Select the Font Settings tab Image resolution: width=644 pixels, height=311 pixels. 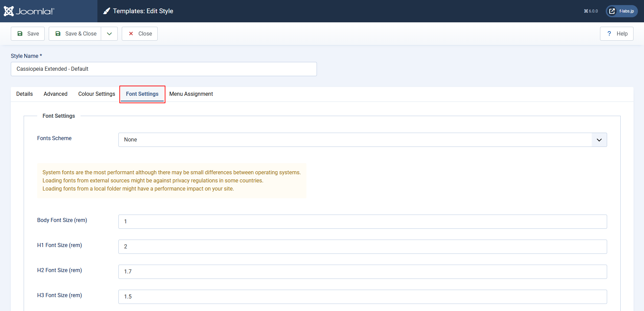point(142,94)
